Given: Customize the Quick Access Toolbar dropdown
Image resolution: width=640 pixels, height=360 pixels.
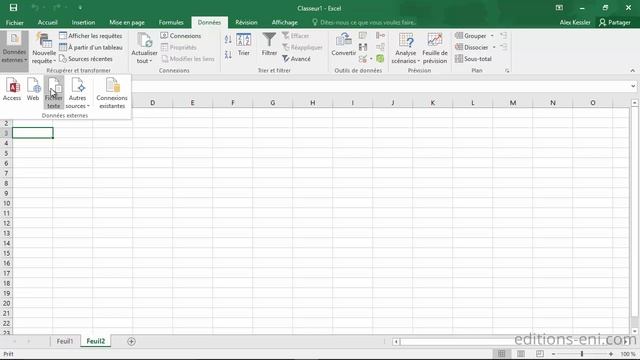Looking at the screenshot, I should pos(80,8).
